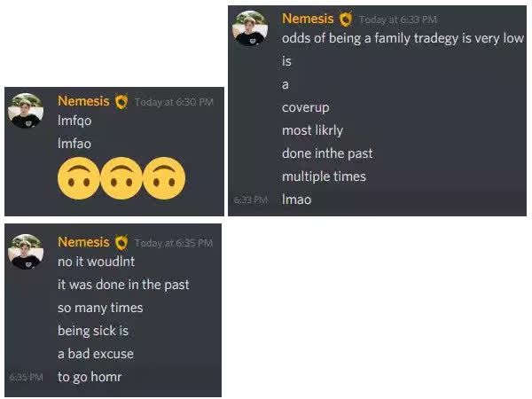Screen dimensions: 532x399
Task: Click the small 6:35 PM timestamp beside "to go homr"
Action: 25,378
